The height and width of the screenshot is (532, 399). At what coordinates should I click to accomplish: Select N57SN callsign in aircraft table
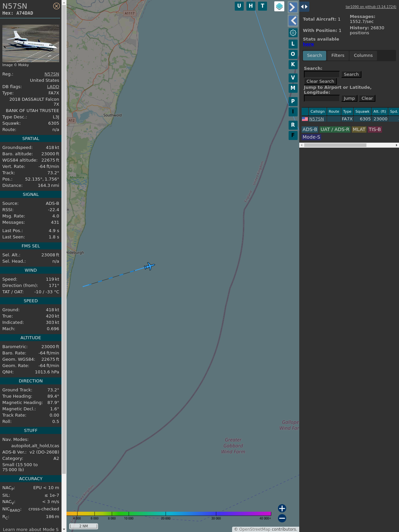tap(317, 119)
